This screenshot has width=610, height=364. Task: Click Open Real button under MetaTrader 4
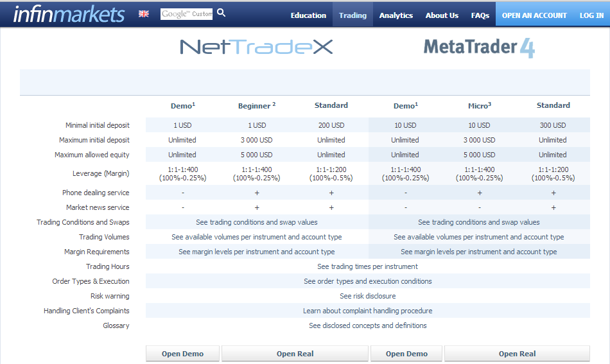pos(517,354)
